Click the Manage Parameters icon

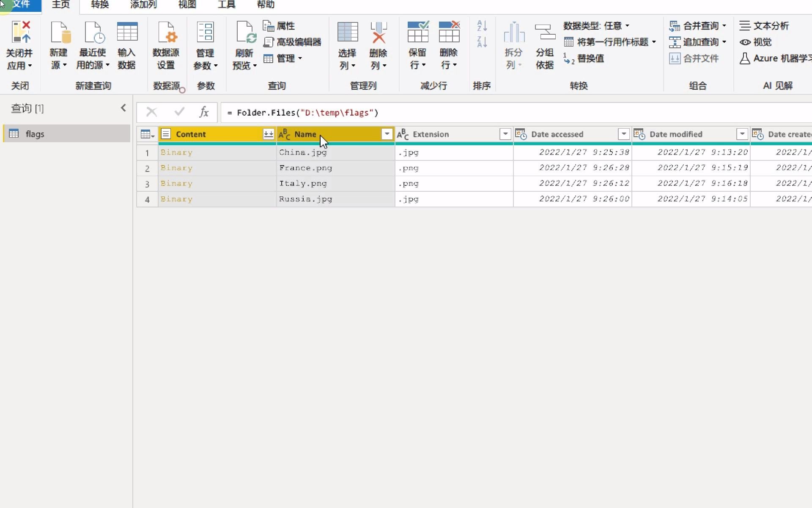pyautogui.click(x=206, y=32)
